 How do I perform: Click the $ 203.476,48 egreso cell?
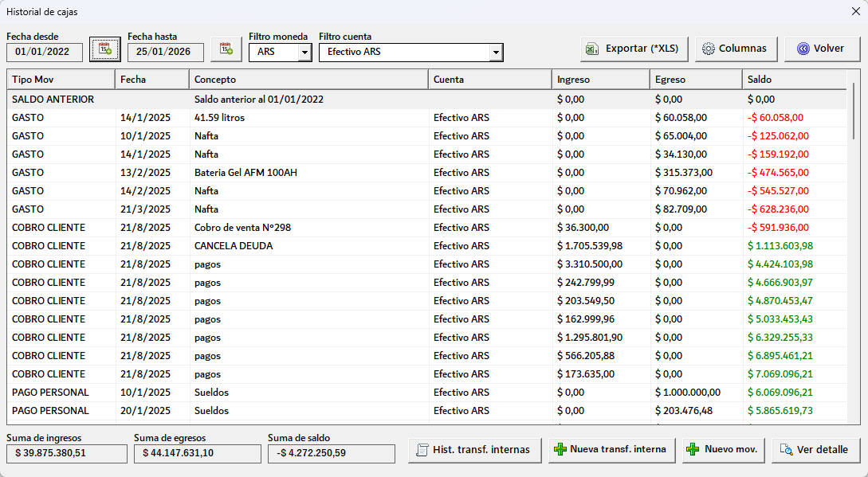click(696, 411)
